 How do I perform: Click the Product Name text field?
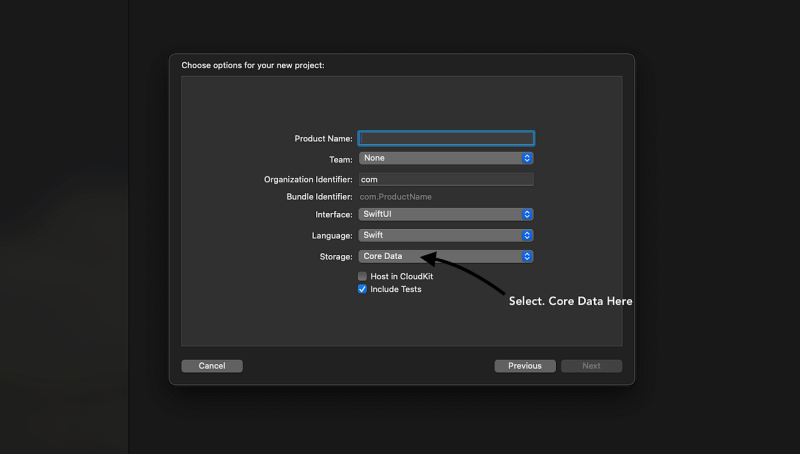point(446,139)
